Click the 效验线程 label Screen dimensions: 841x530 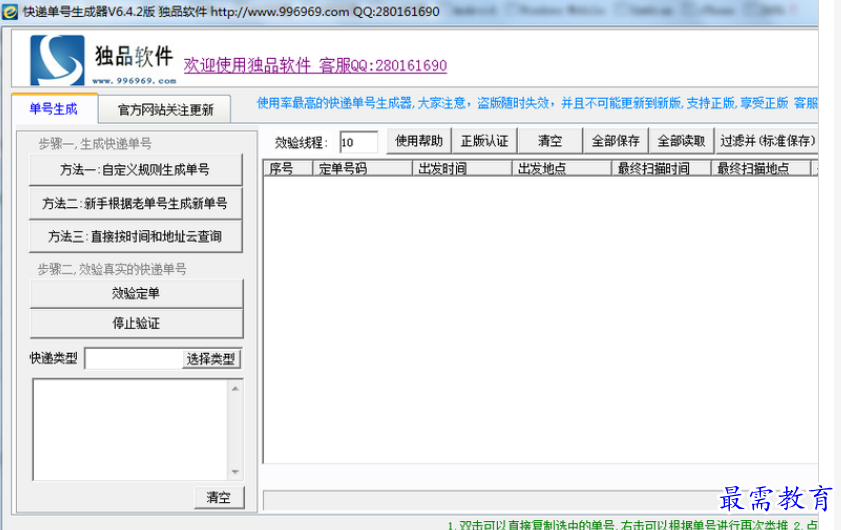coord(301,143)
